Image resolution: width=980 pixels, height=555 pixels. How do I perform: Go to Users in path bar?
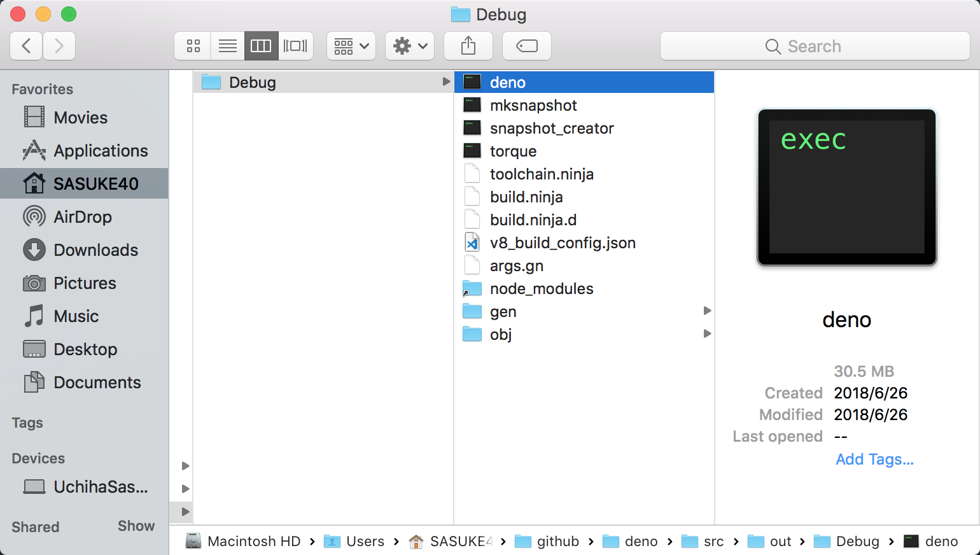(354, 541)
